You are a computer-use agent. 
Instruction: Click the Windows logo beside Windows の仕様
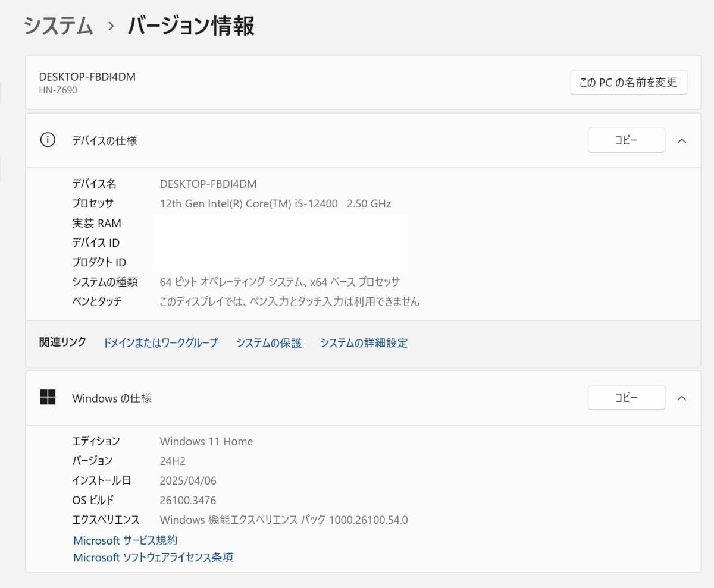[x=48, y=398]
